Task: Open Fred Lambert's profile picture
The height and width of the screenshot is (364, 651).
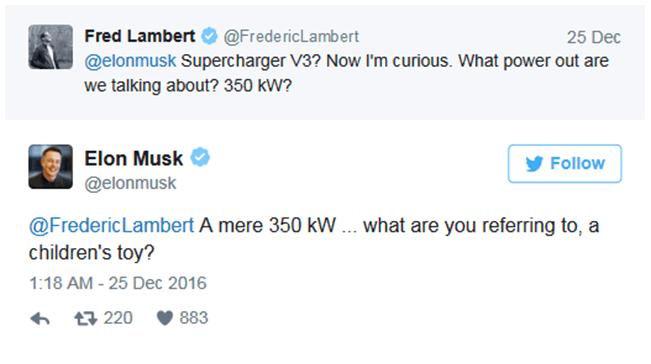Action: click(51, 46)
